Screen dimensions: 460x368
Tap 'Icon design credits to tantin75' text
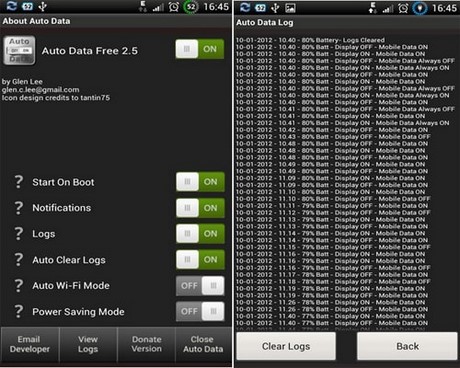click(x=56, y=98)
